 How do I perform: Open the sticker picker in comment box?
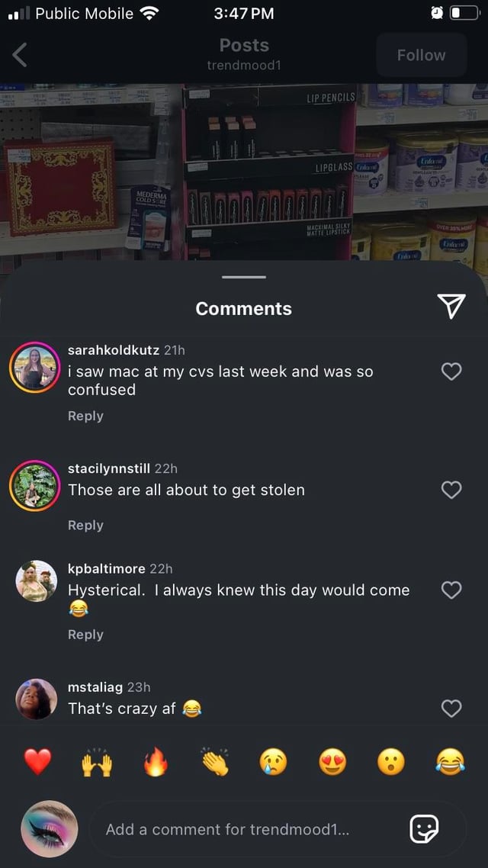click(x=424, y=828)
